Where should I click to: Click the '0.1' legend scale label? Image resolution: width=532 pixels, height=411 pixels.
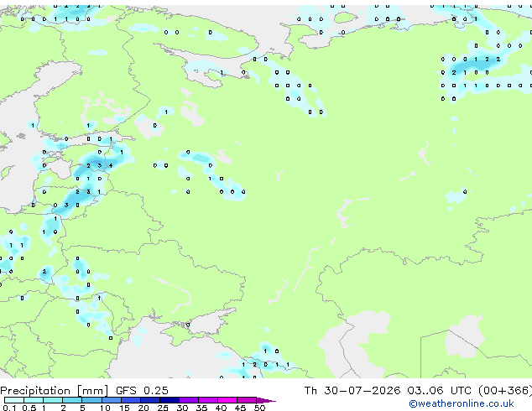(x=10, y=408)
